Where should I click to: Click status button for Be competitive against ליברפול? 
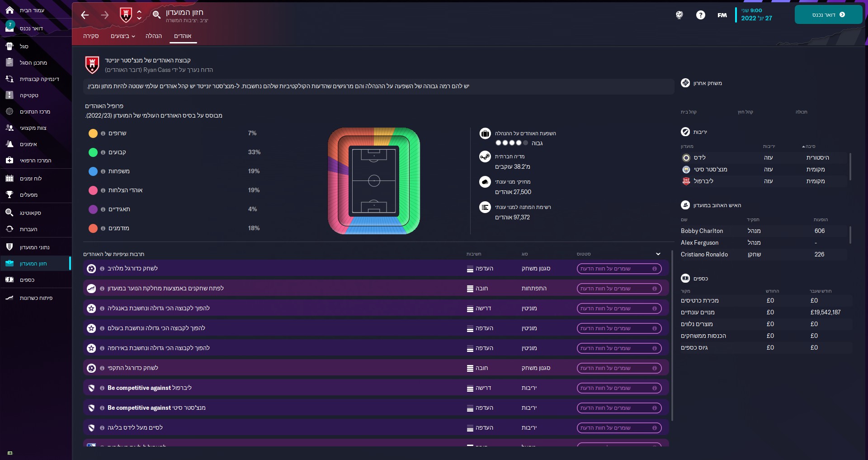(x=619, y=388)
